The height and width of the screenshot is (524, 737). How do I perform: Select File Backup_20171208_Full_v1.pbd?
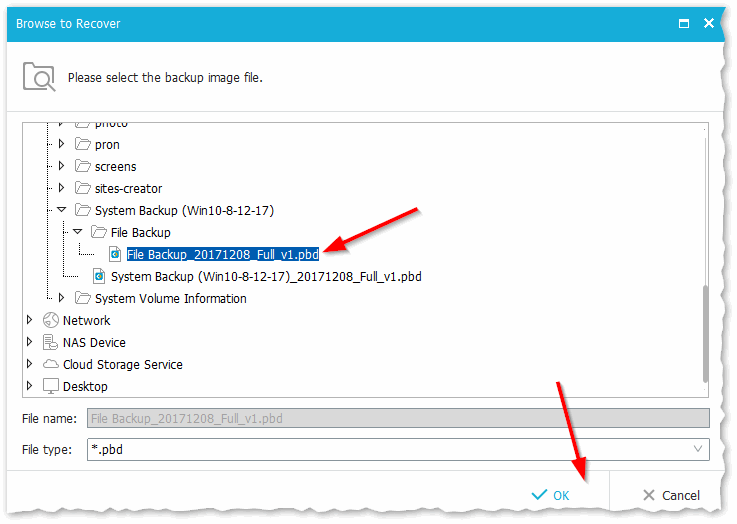pos(223,255)
